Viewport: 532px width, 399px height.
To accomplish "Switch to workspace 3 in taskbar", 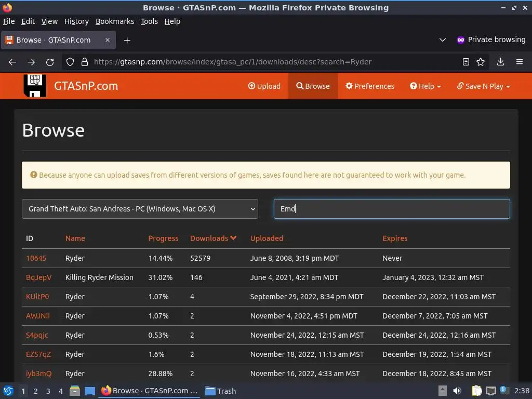I will click(48, 391).
